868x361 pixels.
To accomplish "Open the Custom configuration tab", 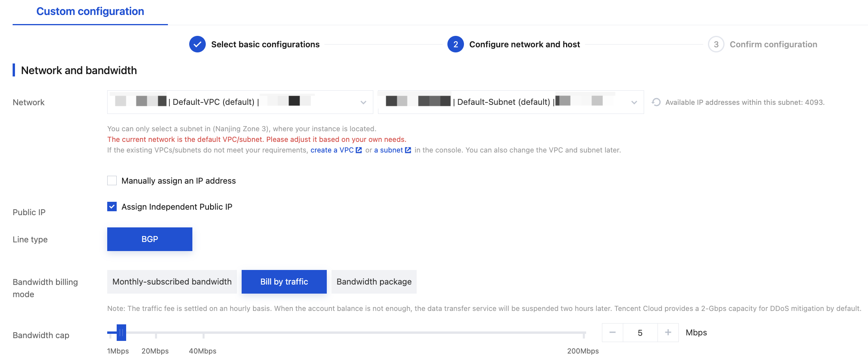I will pyautogui.click(x=90, y=11).
